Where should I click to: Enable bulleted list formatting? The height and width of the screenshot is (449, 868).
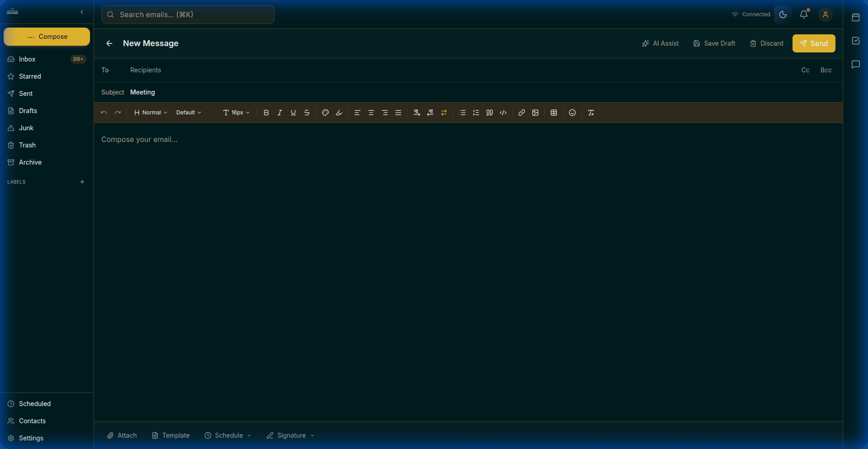point(462,113)
